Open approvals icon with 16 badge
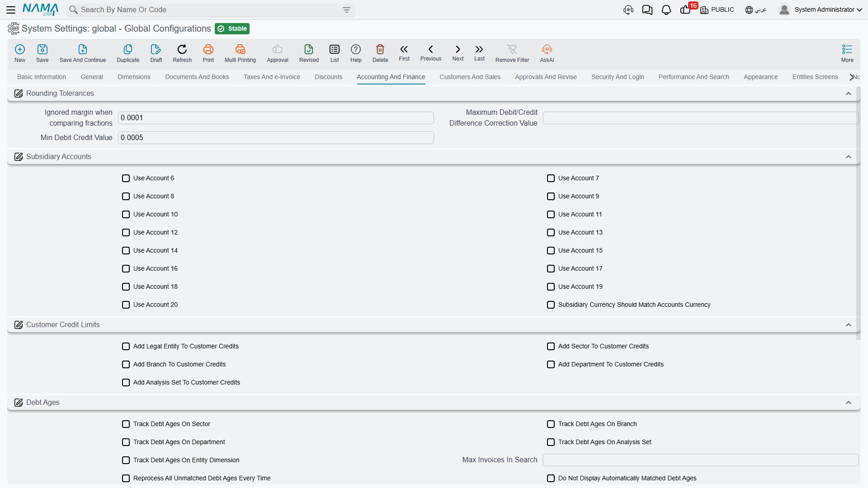The height and width of the screenshot is (488, 868). click(x=686, y=9)
